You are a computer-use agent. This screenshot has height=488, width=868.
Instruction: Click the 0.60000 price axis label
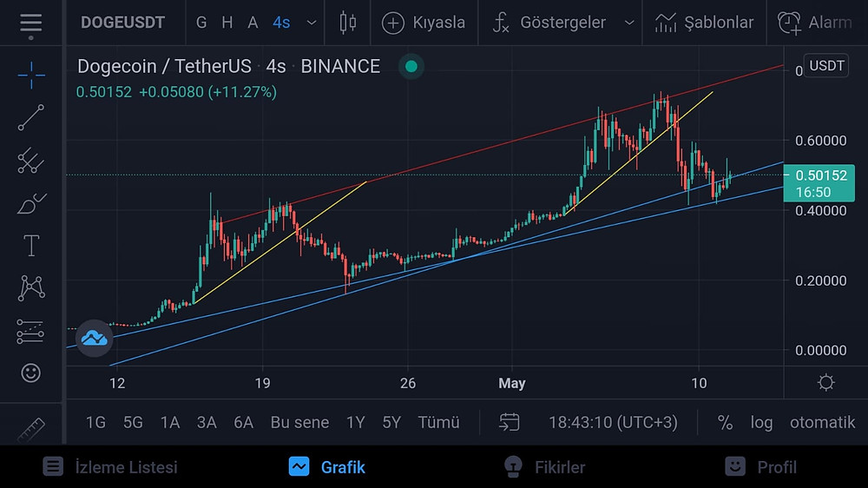pyautogui.click(x=821, y=141)
